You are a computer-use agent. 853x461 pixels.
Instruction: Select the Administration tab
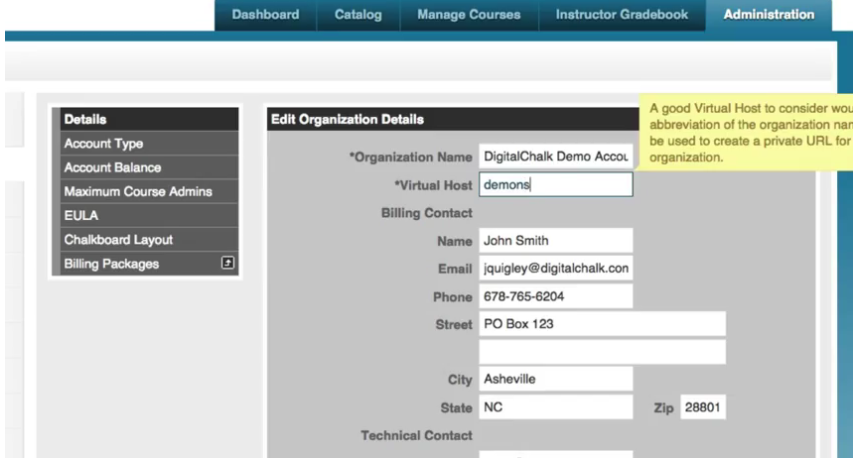pos(768,15)
